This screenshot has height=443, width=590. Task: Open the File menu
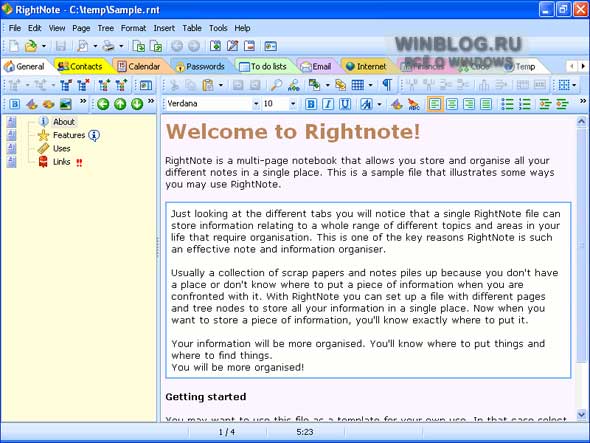[x=15, y=28]
